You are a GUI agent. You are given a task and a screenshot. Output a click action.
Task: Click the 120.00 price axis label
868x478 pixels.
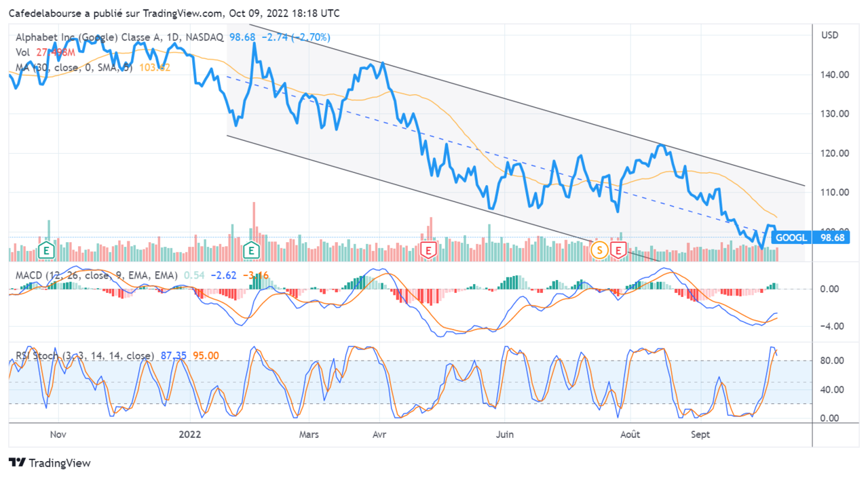pos(834,153)
